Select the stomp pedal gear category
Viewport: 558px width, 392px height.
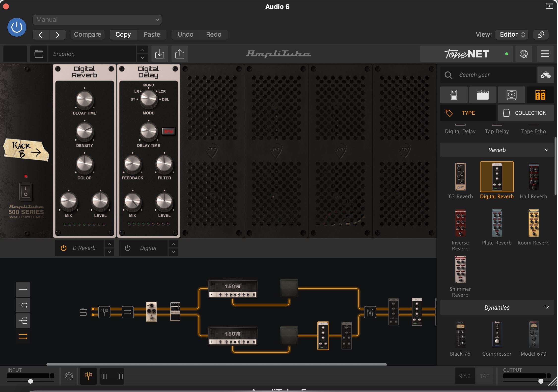tap(454, 95)
